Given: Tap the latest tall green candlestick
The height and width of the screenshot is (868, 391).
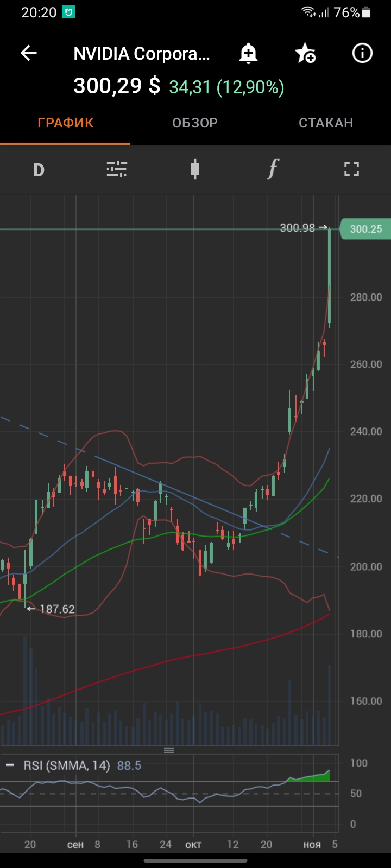Looking at the screenshot, I should (x=330, y=277).
